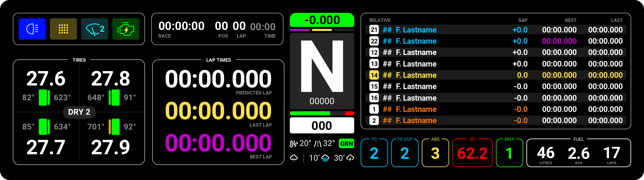Toggle the TC CUT setting box
Viewport: 644px width, 180px height.
pyautogui.click(x=405, y=153)
